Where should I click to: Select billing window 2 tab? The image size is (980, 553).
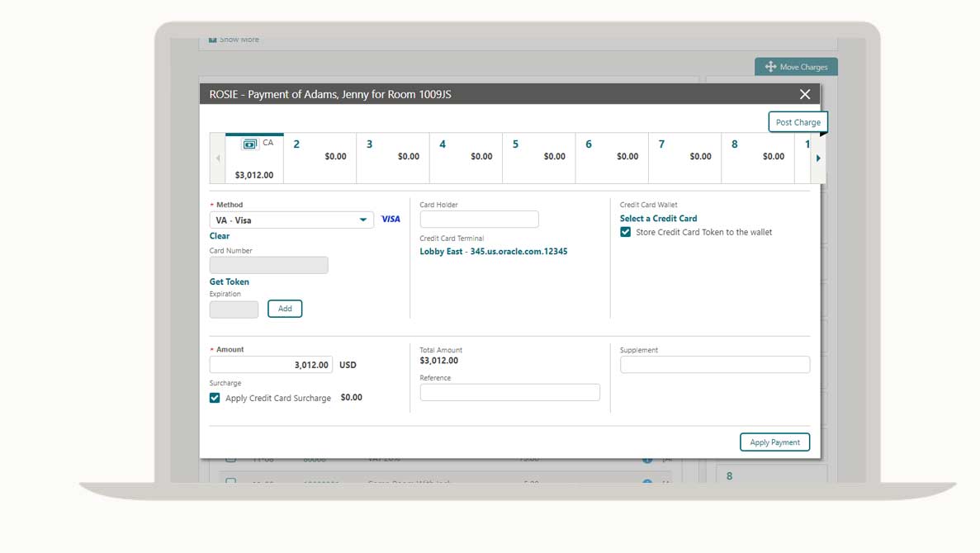[x=320, y=158]
